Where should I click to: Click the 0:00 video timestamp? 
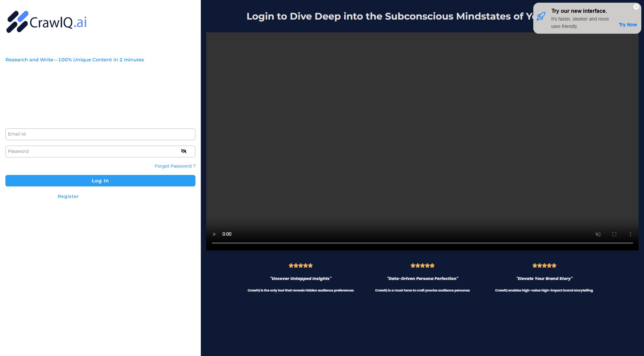(x=227, y=234)
